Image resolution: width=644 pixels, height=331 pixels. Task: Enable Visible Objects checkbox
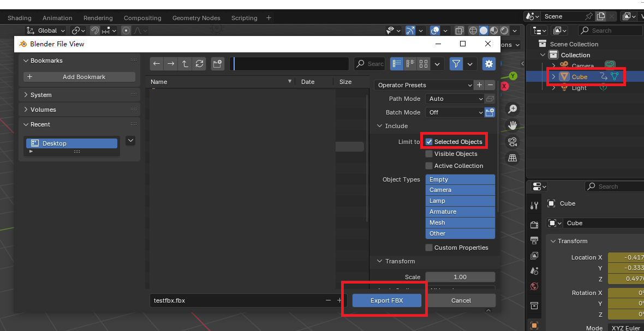click(x=429, y=154)
